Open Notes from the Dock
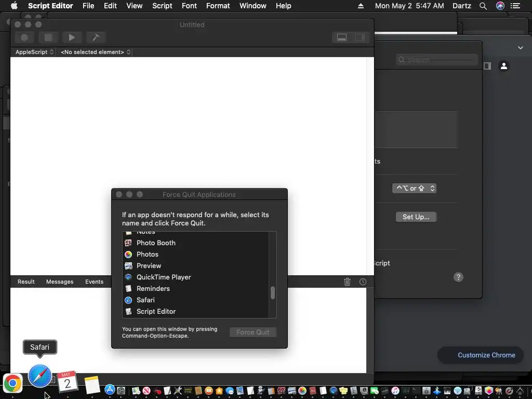 tap(92, 384)
